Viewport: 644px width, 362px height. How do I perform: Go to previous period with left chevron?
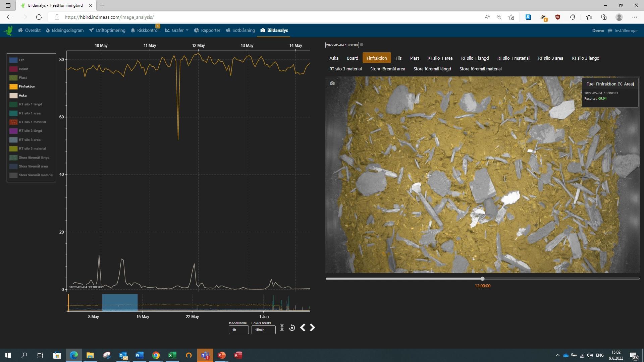point(303,327)
